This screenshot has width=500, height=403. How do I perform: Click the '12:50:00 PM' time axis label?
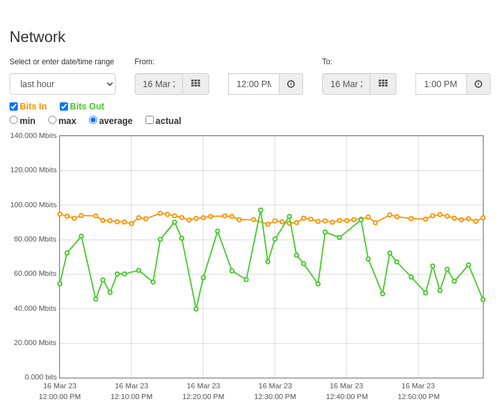click(419, 397)
